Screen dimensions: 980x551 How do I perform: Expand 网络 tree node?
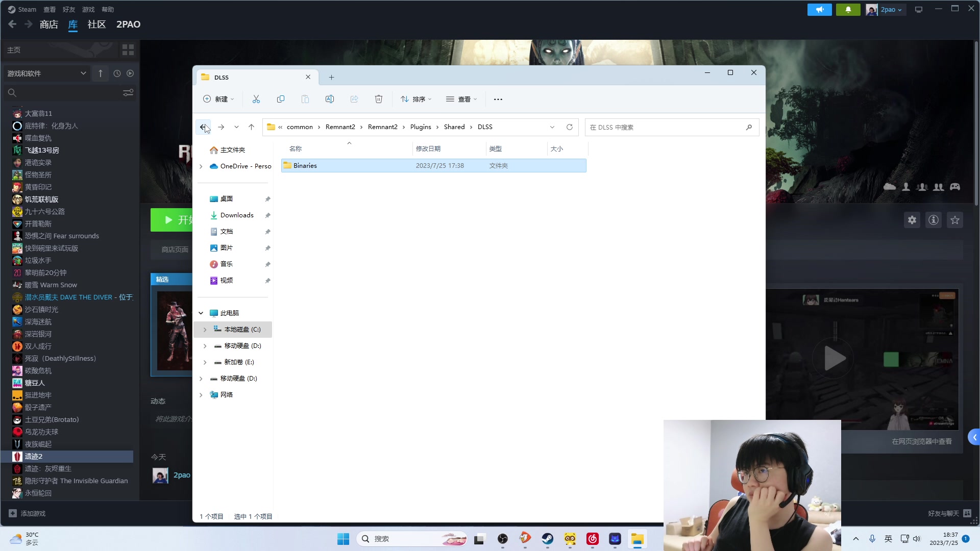click(201, 395)
